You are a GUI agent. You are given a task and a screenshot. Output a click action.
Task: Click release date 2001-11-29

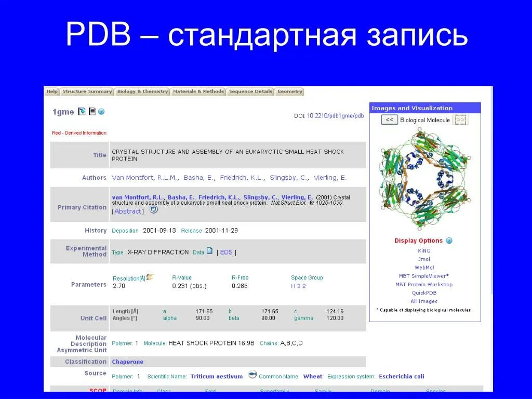click(221, 231)
